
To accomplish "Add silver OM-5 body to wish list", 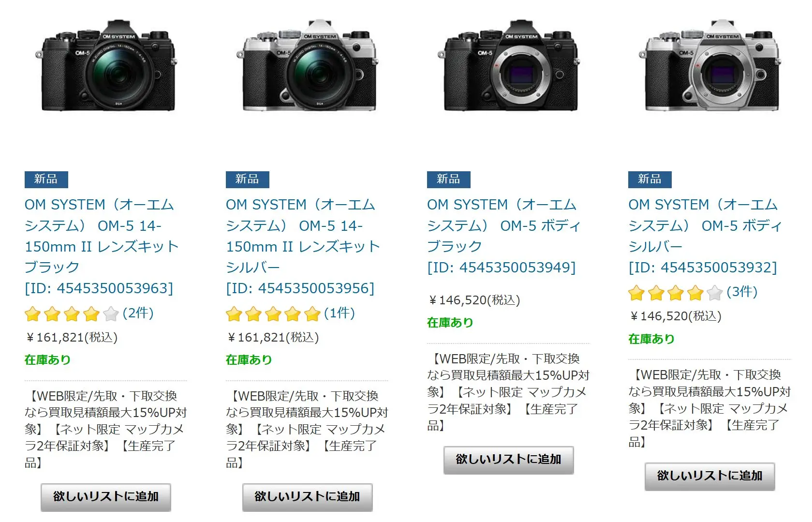I will [x=710, y=476].
